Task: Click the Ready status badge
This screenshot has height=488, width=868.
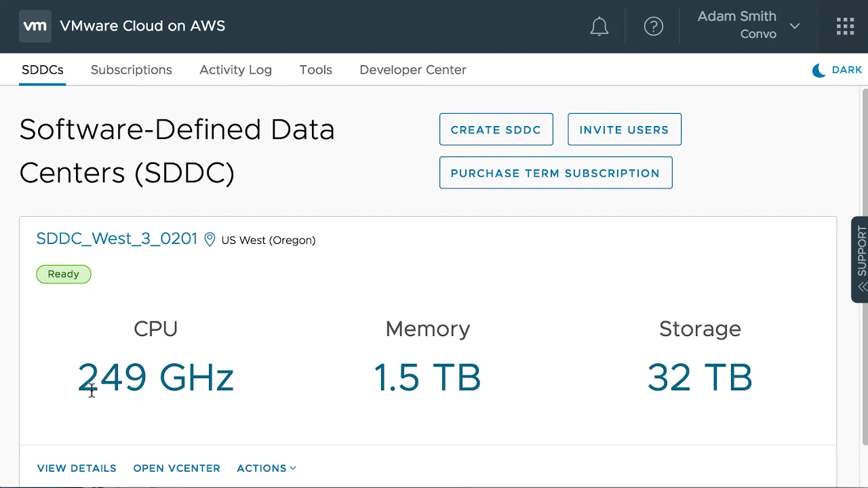Action: [x=64, y=274]
